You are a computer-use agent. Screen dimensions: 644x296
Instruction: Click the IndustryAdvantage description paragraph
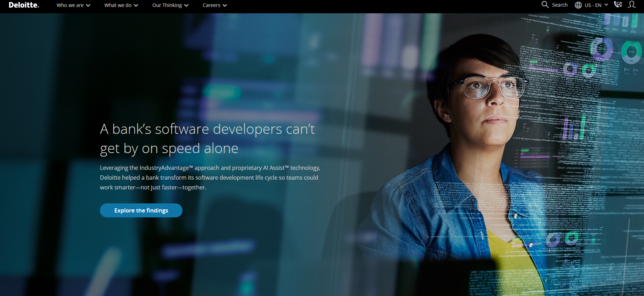pyautogui.click(x=210, y=178)
